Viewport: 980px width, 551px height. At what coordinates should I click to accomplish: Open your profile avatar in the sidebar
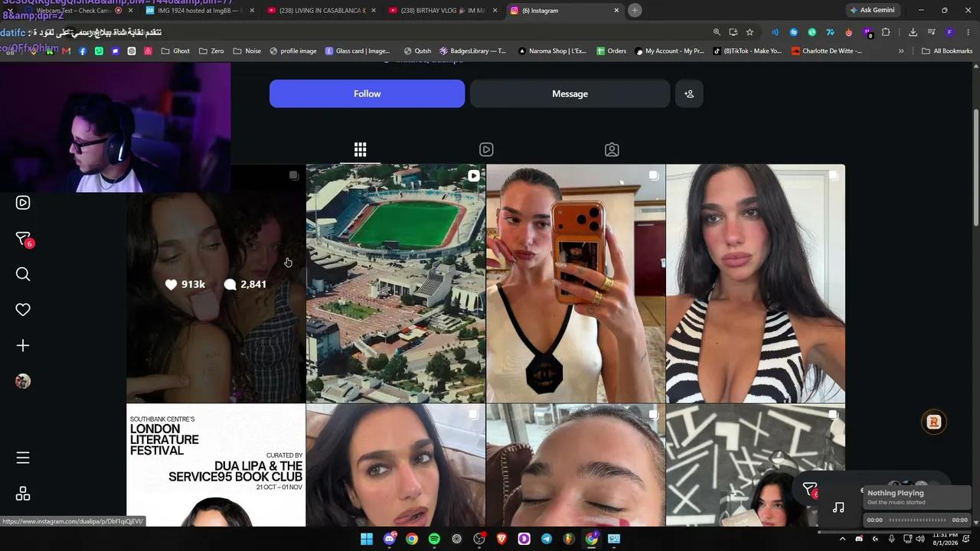[x=23, y=381]
